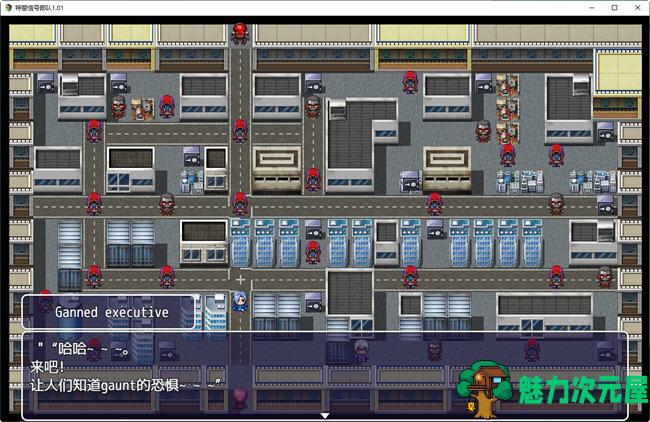The height and width of the screenshot is (422, 650).
Task: Click the dialogue continue arrow at the bottom
Action: pyautogui.click(x=325, y=415)
